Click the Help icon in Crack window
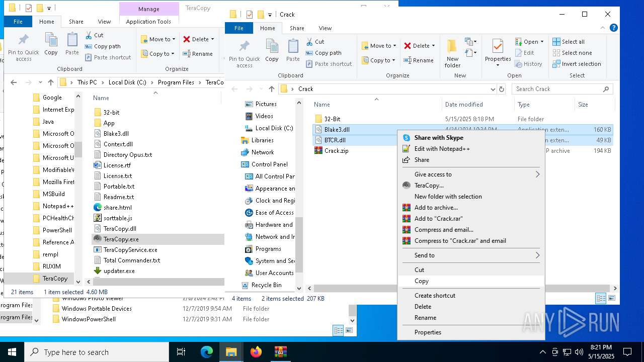The width and height of the screenshot is (644, 362). click(x=614, y=28)
